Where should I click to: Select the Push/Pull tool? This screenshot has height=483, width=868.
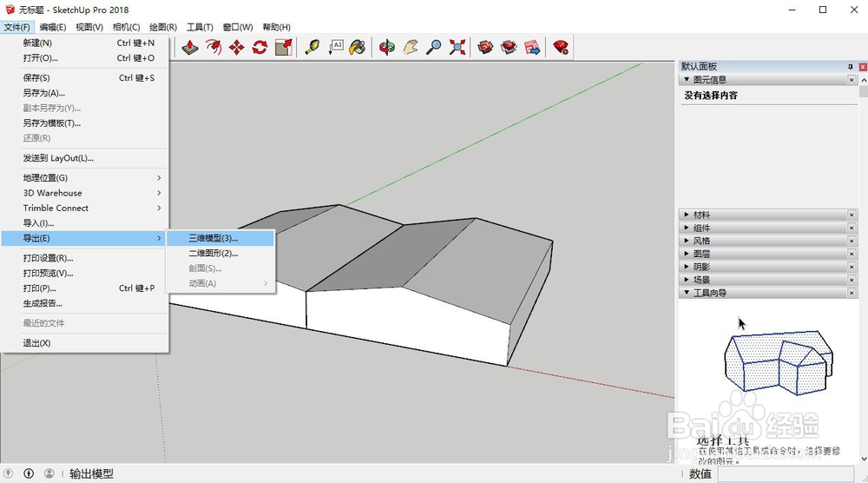(x=190, y=47)
